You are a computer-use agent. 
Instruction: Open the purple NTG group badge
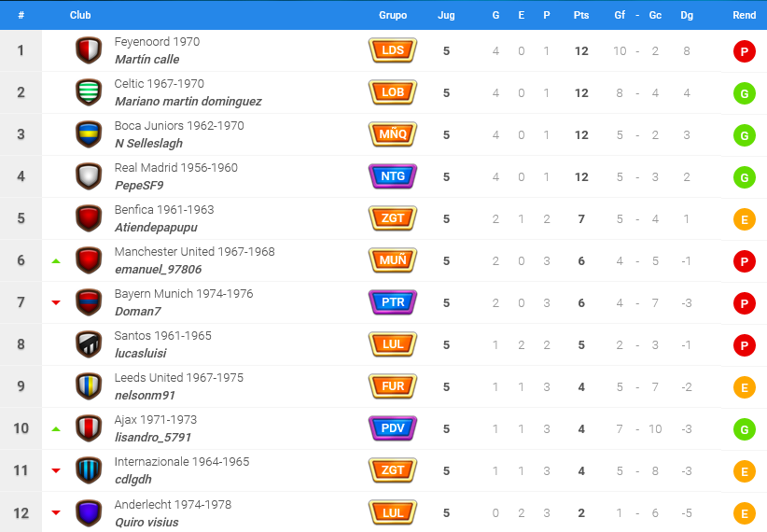click(x=393, y=176)
